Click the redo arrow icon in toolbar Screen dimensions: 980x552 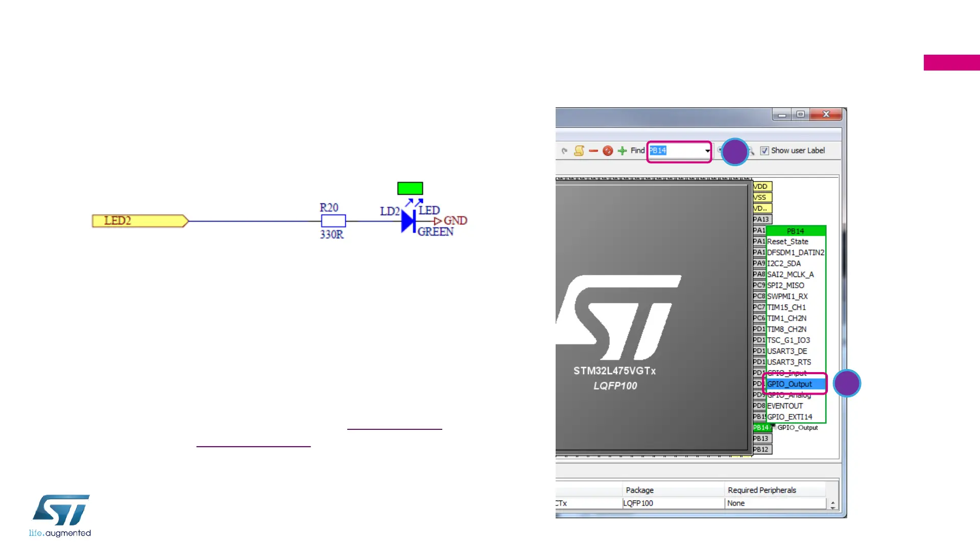pyautogui.click(x=564, y=151)
